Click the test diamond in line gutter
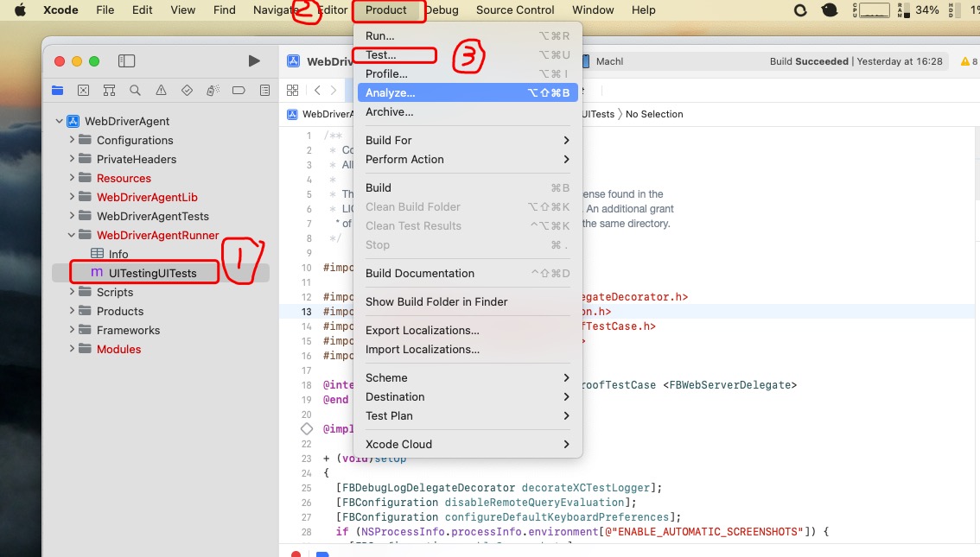The width and height of the screenshot is (980, 557). click(306, 429)
